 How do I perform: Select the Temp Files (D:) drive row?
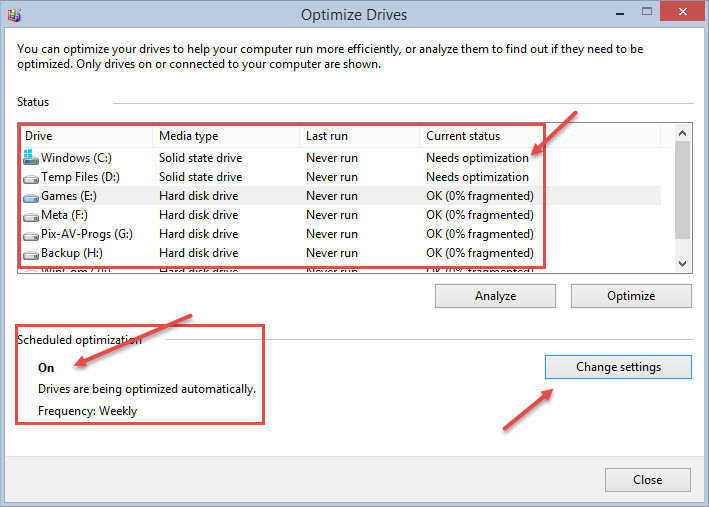(340, 177)
